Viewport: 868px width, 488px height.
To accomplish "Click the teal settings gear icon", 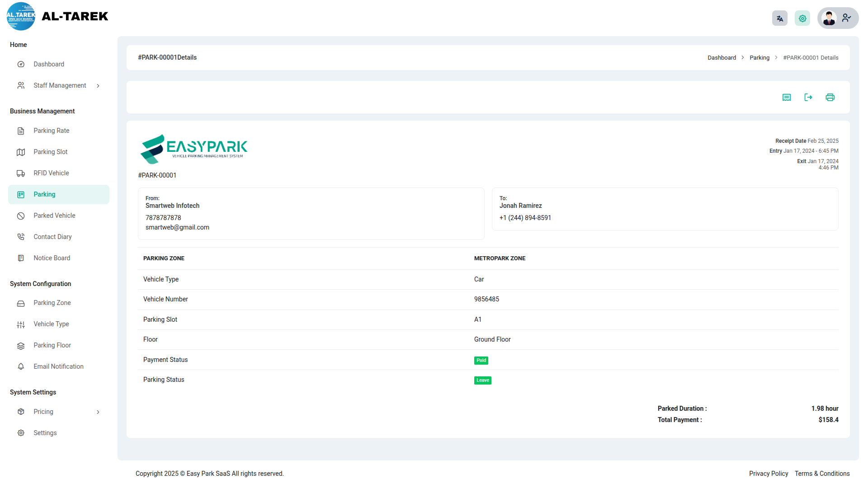I will [x=802, y=19].
